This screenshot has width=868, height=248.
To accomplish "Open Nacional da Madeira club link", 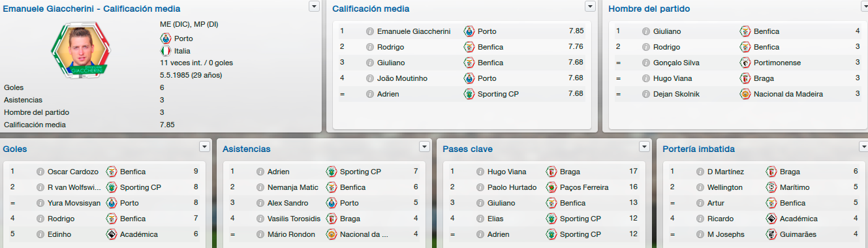I will pyautogui.click(x=788, y=94).
